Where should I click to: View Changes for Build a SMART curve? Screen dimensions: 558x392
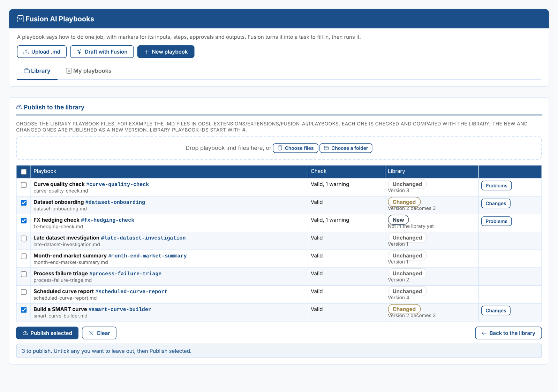[x=496, y=310]
